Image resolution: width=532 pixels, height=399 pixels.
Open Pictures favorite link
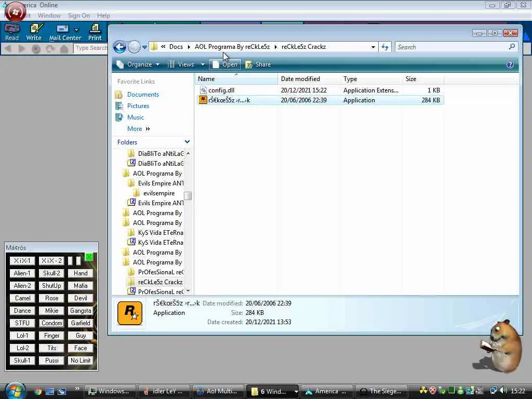coord(138,106)
